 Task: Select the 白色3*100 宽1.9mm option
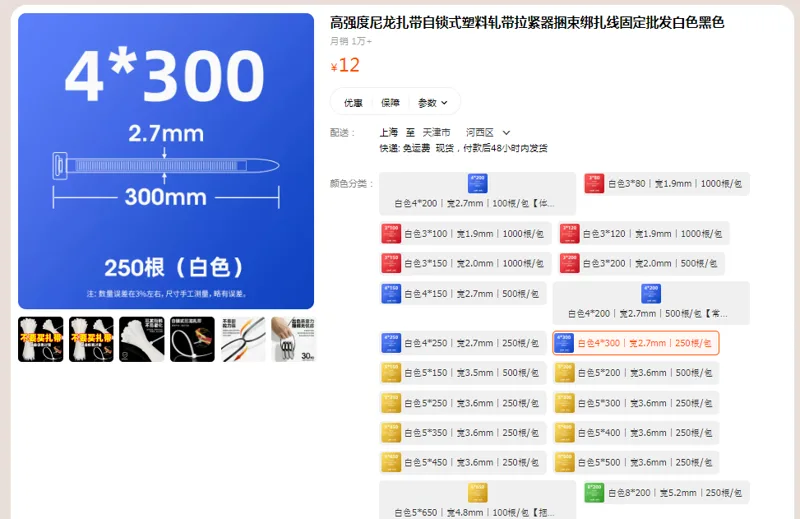click(465, 234)
